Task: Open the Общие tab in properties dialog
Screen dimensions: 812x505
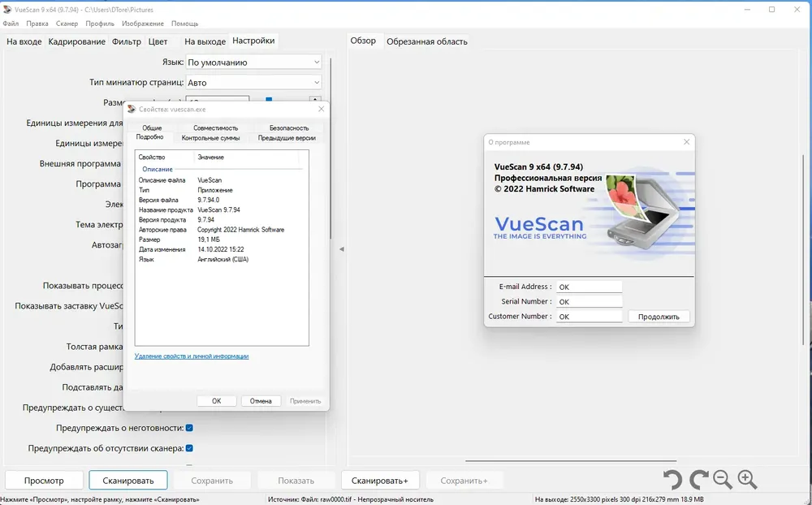Action: coord(153,128)
